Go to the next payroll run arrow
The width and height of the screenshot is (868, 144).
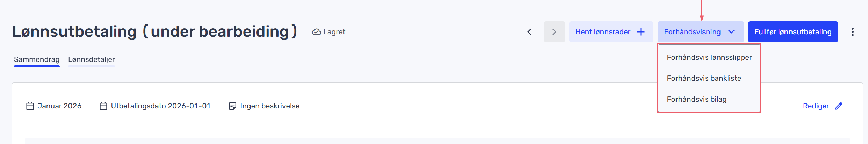tap(554, 32)
